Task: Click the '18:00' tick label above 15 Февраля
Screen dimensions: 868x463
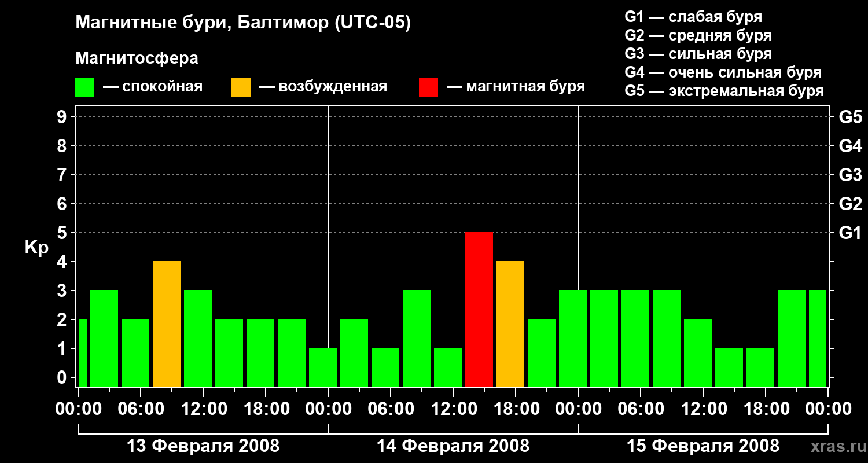Action: pyautogui.click(x=766, y=409)
